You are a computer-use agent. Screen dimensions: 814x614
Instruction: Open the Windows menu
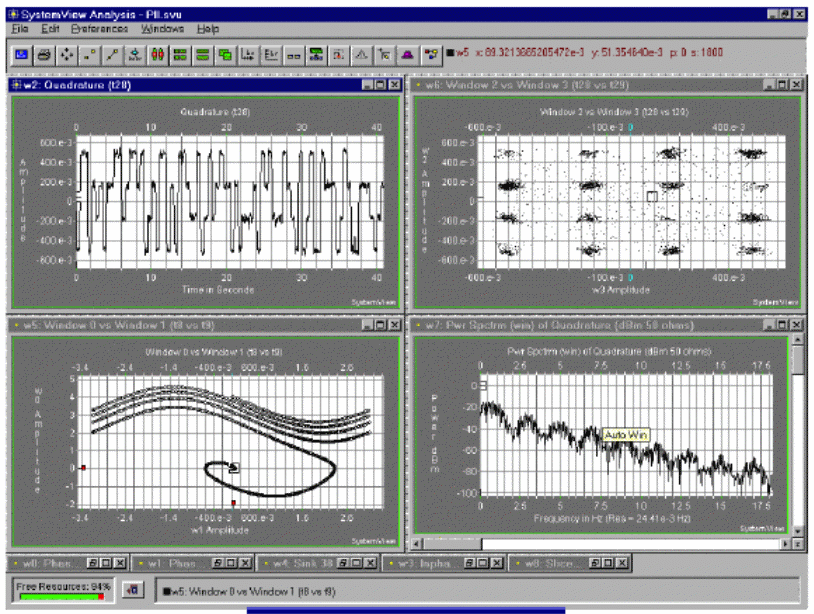162,29
